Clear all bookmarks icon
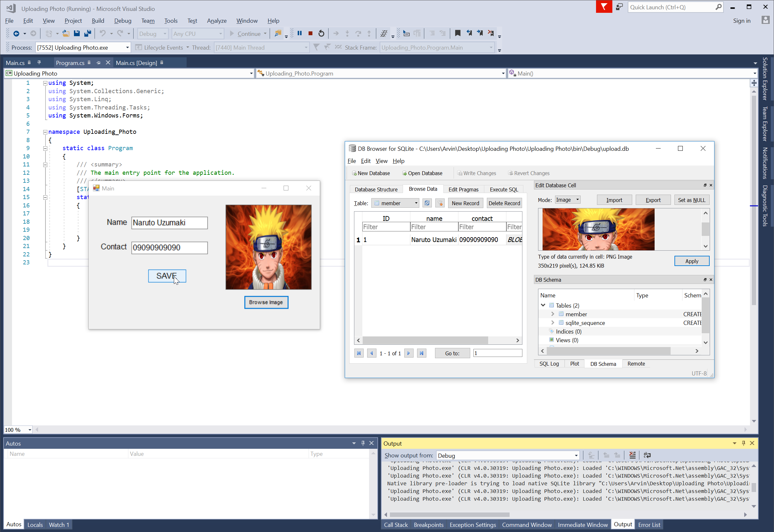This screenshot has width=774, height=532. (491, 33)
